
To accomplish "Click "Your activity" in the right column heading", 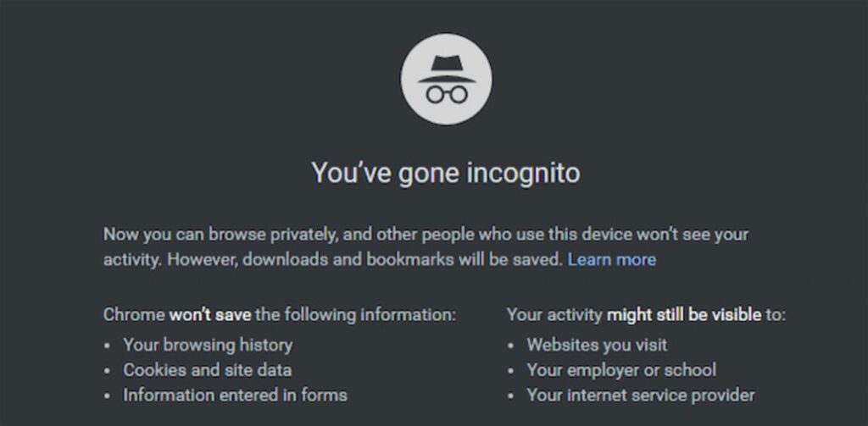I will point(554,315).
